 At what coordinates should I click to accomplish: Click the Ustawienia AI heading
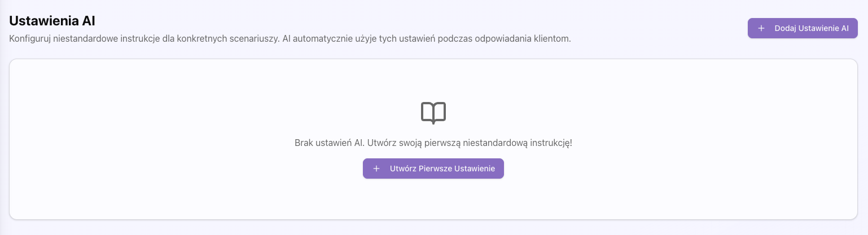tap(52, 21)
